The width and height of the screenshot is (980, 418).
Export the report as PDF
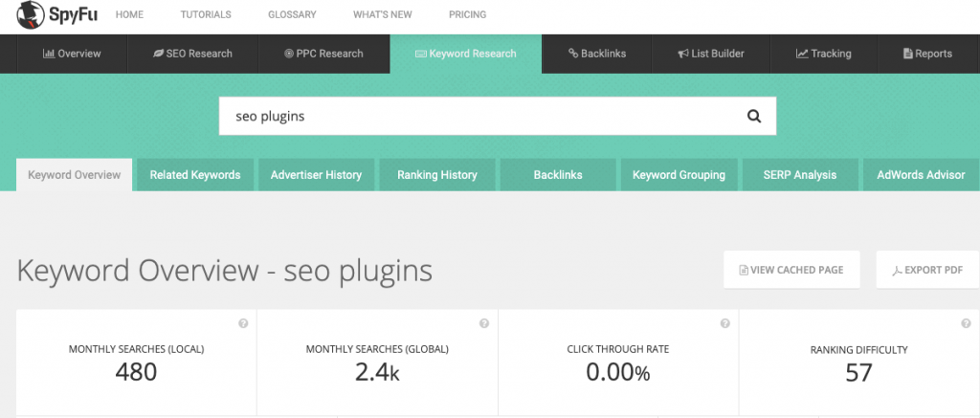926,270
